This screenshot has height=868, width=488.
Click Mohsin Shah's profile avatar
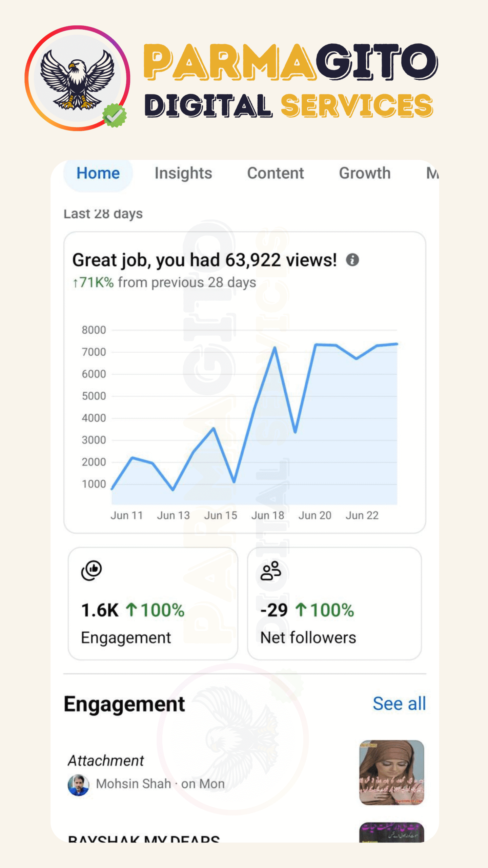pos(78,785)
